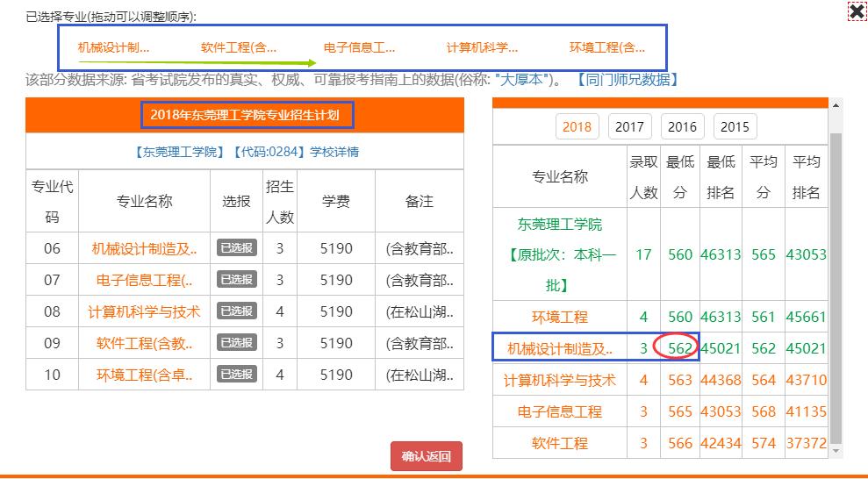Click the 2018年东莞理工学院专业招生计划 header
Image resolution: width=868 pixels, height=479 pixels.
pyautogui.click(x=245, y=115)
